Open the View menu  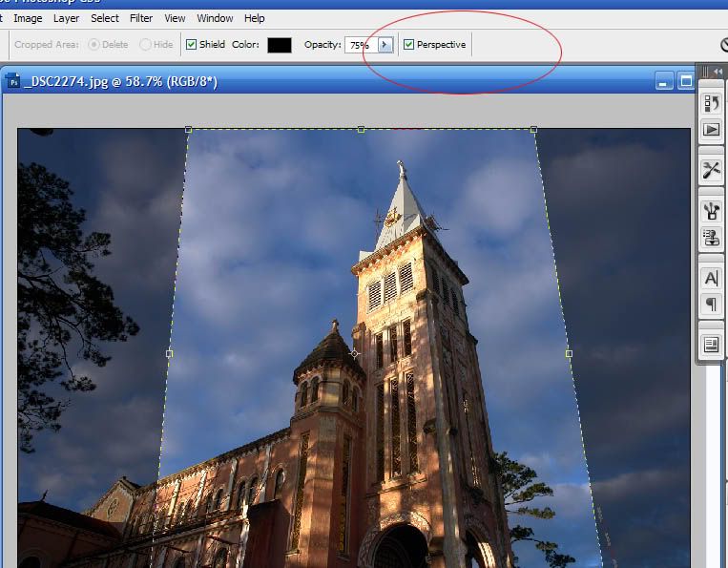click(175, 18)
